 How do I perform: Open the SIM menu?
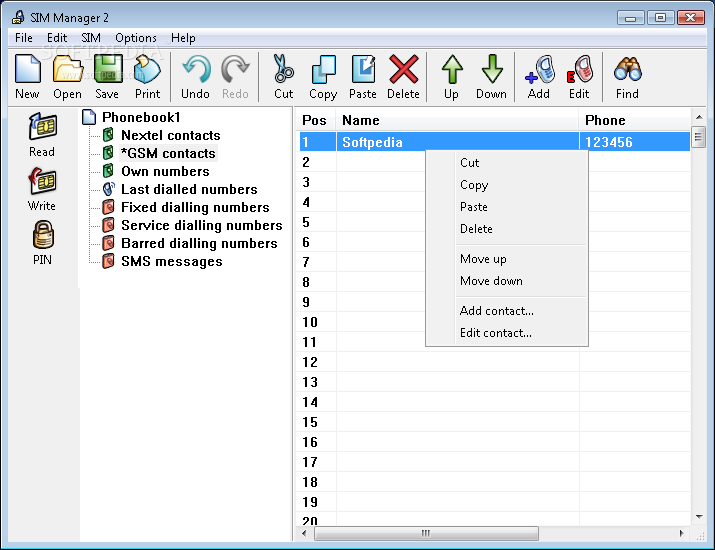91,38
